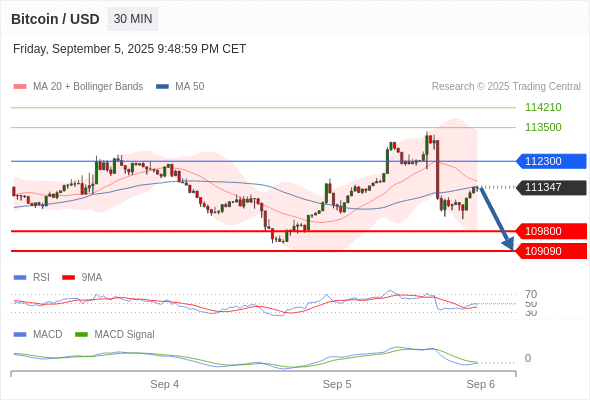Select the 109090 red support tag
The image size is (590, 400).
[551, 251]
